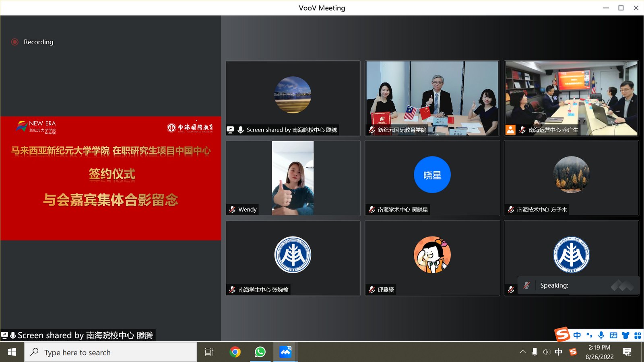Click the microphone icon on 滕腾's shared-screen tile
The image size is (644, 362).
point(241,130)
